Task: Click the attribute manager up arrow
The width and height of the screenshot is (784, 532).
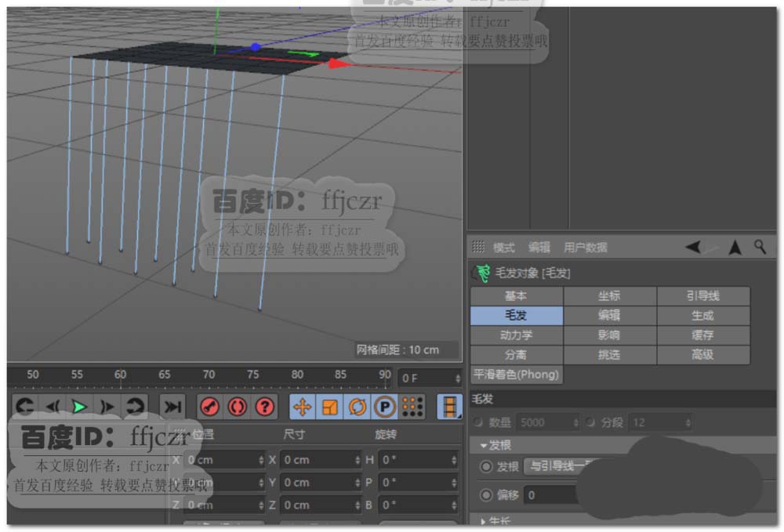Action: click(735, 248)
